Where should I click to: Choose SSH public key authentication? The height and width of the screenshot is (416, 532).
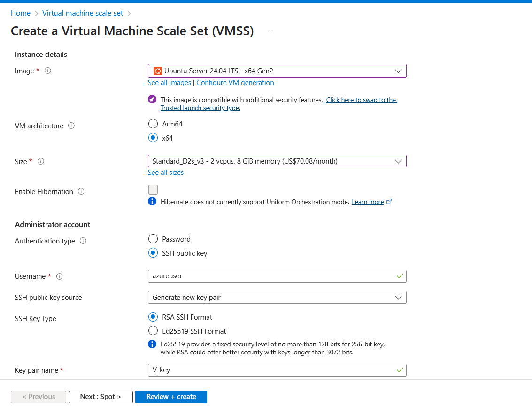point(153,253)
